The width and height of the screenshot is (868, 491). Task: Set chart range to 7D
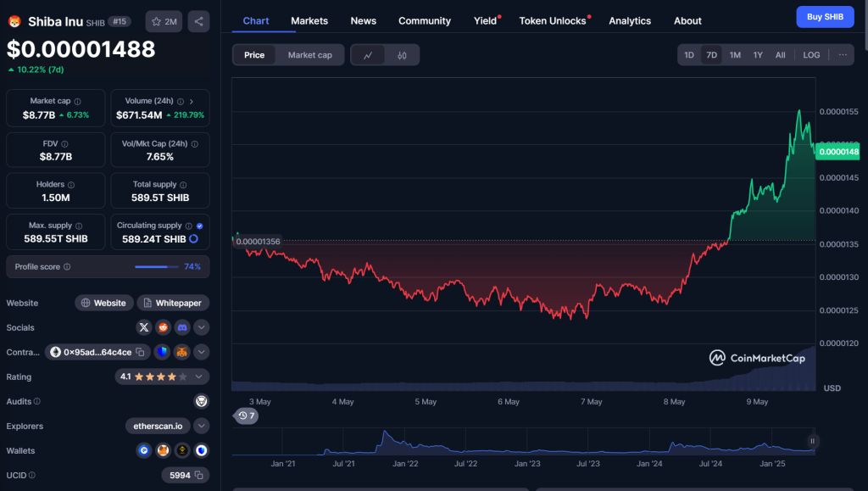coord(712,55)
